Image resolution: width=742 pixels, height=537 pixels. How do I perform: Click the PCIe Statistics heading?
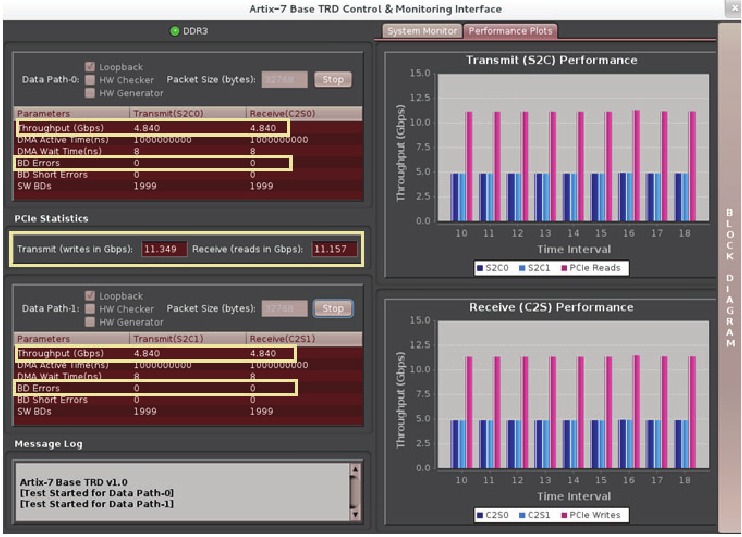click(x=51, y=219)
